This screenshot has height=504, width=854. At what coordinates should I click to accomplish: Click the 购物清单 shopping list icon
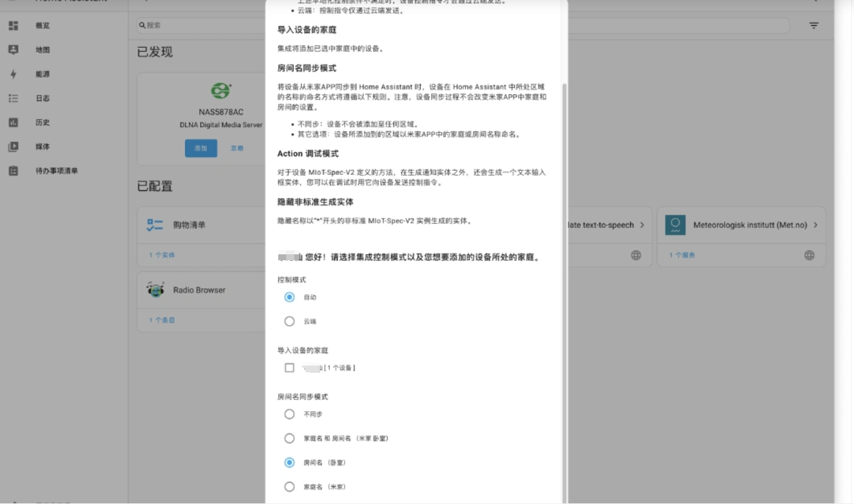coord(154,225)
